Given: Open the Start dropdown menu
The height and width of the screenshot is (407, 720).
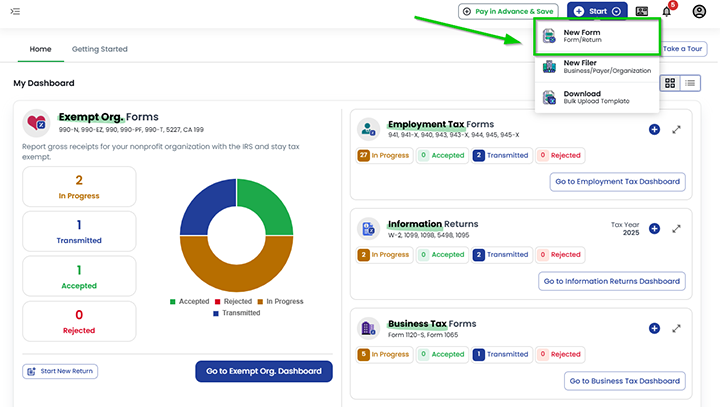Looking at the screenshot, I should pos(597,11).
